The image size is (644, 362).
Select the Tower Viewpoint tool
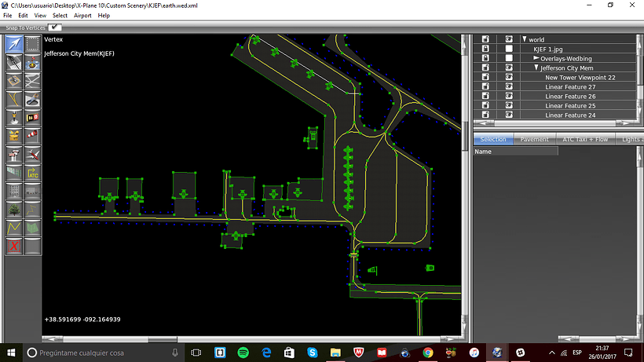point(14,155)
